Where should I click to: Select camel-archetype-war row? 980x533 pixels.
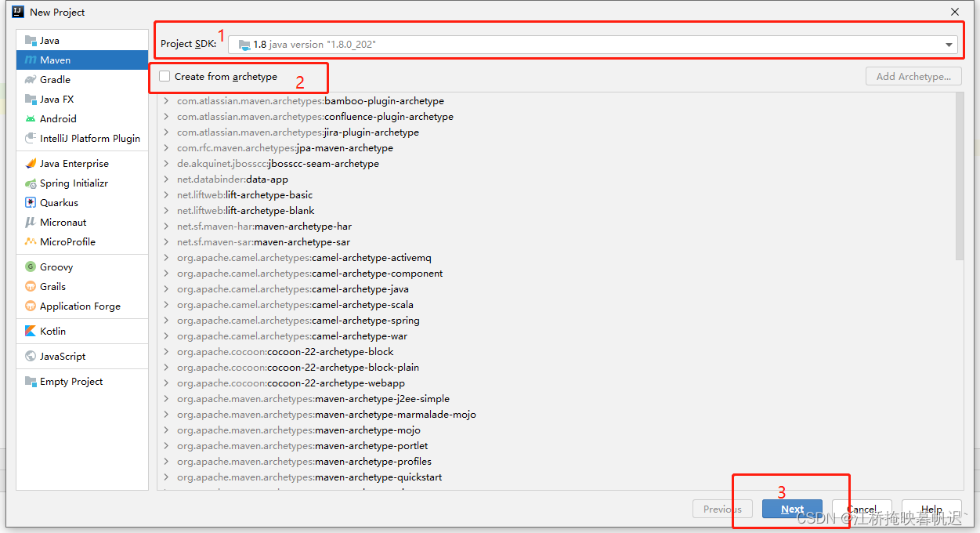click(x=556, y=336)
